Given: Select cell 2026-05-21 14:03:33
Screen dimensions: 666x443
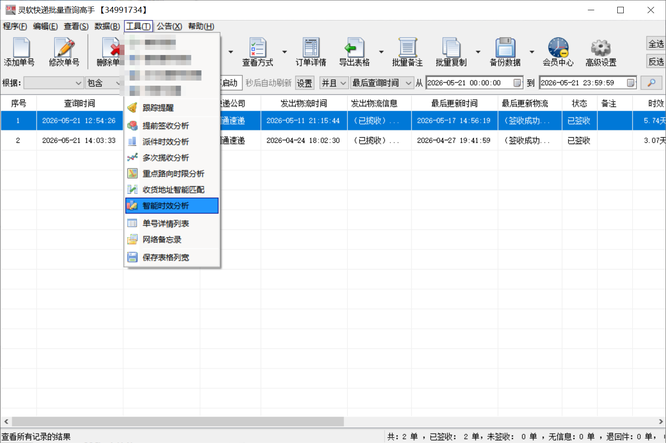Looking at the screenshot, I should pos(79,140).
